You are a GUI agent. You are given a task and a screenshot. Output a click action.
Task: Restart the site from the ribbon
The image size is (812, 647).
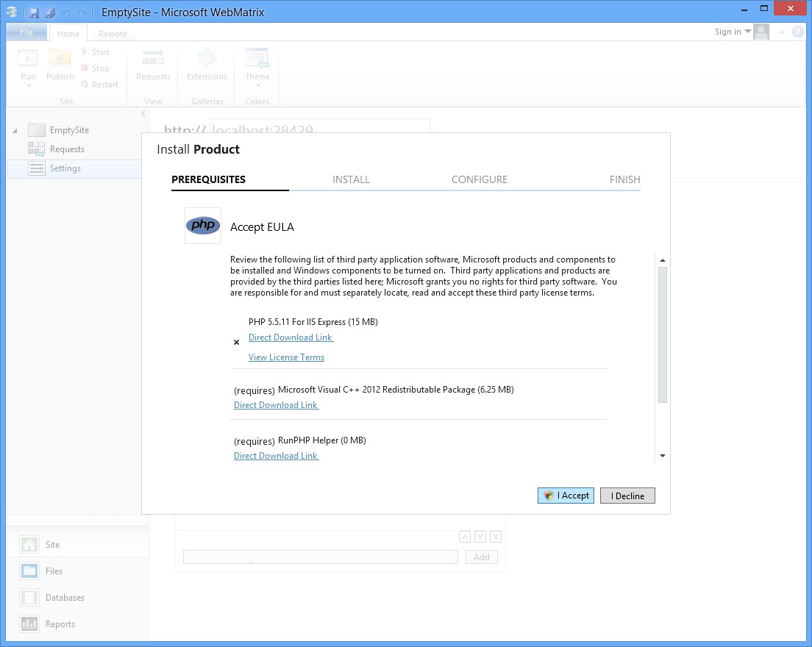tap(100, 85)
